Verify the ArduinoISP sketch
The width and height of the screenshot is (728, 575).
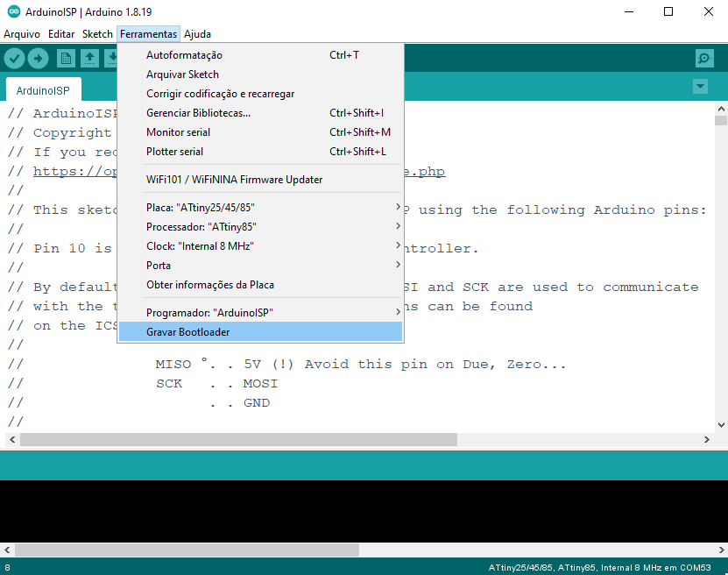(x=15, y=58)
